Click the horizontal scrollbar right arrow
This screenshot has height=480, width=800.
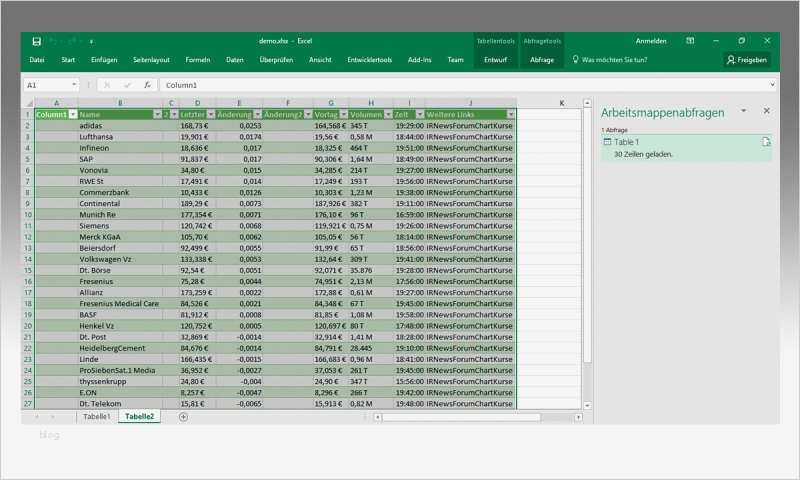(578, 417)
